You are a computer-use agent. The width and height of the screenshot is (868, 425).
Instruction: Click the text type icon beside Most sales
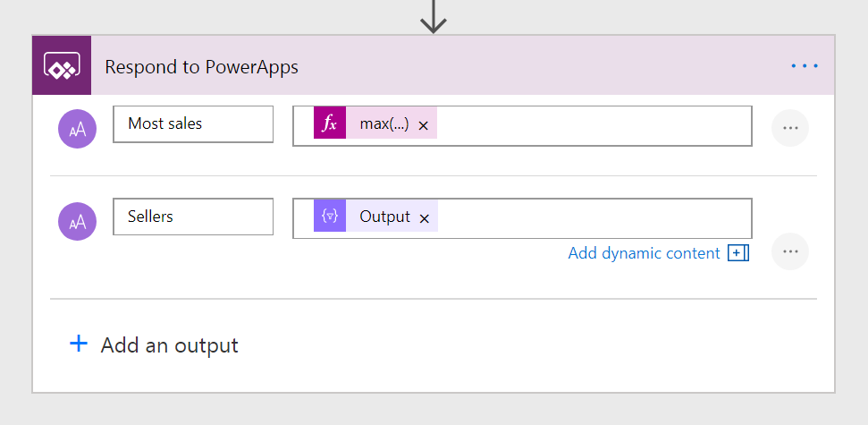pos(77,128)
